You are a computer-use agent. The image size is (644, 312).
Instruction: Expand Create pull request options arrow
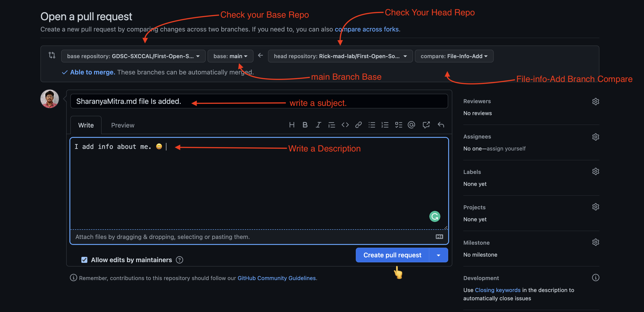[438, 255]
